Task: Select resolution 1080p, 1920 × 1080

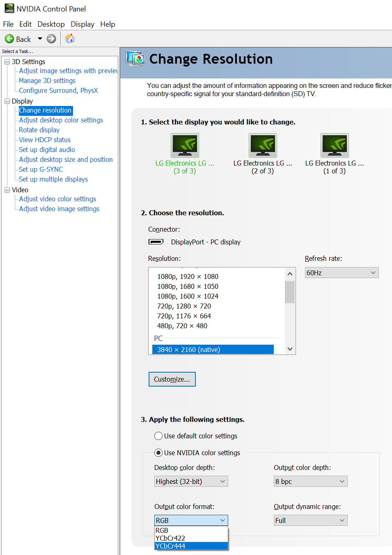Action: [188, 276]
